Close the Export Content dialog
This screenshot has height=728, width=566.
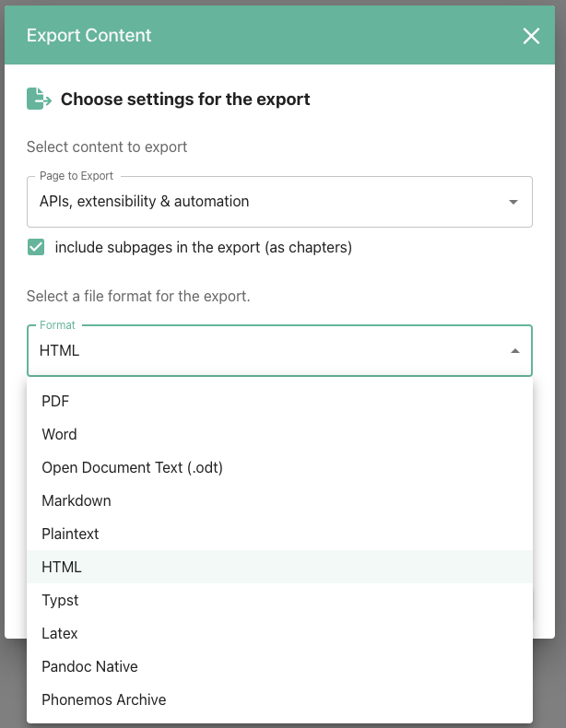point(531,36)
